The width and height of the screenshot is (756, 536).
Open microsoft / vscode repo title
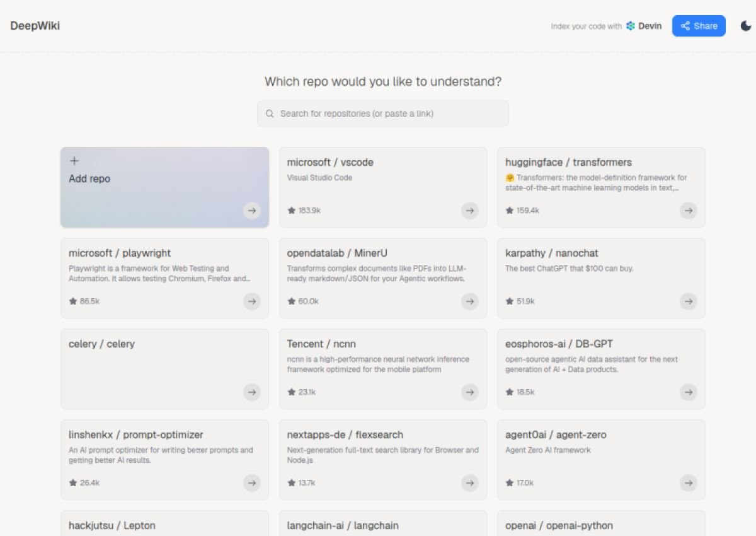(330, 162)
